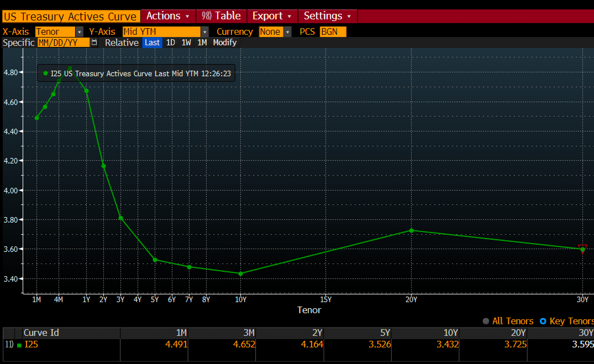Viewport: 594px width, 364px height.
Task: Expand the Currency None dropdown
Action: [x=288, y=32]
